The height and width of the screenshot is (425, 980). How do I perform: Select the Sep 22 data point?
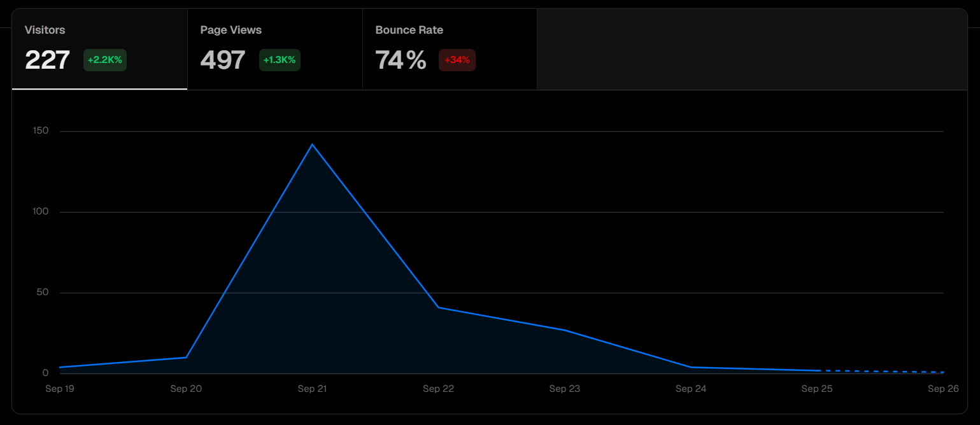coord(438,307)
